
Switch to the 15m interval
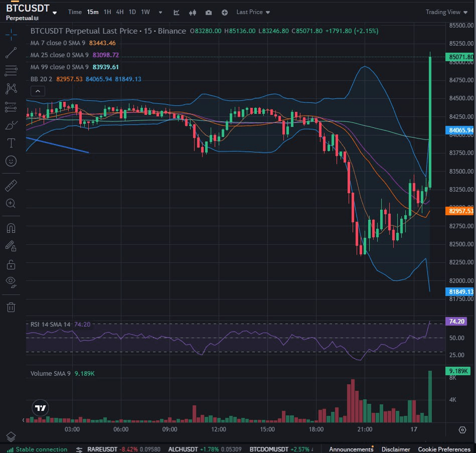93,12
